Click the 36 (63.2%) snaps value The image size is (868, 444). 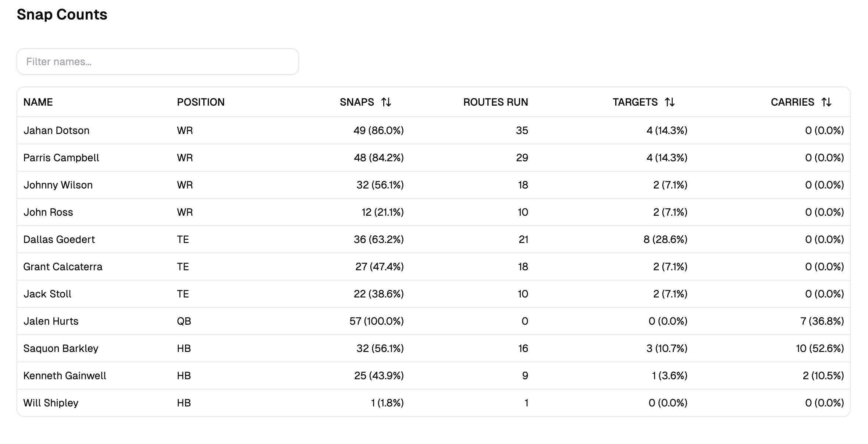pyautogui.click(x=378, y=239)
